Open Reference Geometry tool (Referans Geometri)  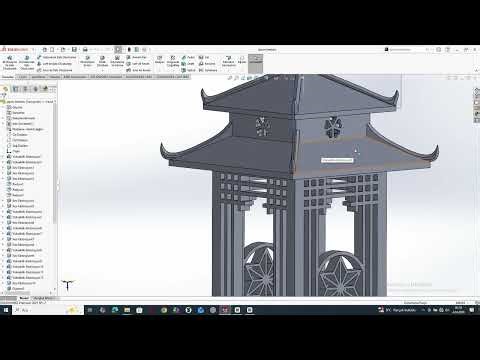(x=228, y=61)
